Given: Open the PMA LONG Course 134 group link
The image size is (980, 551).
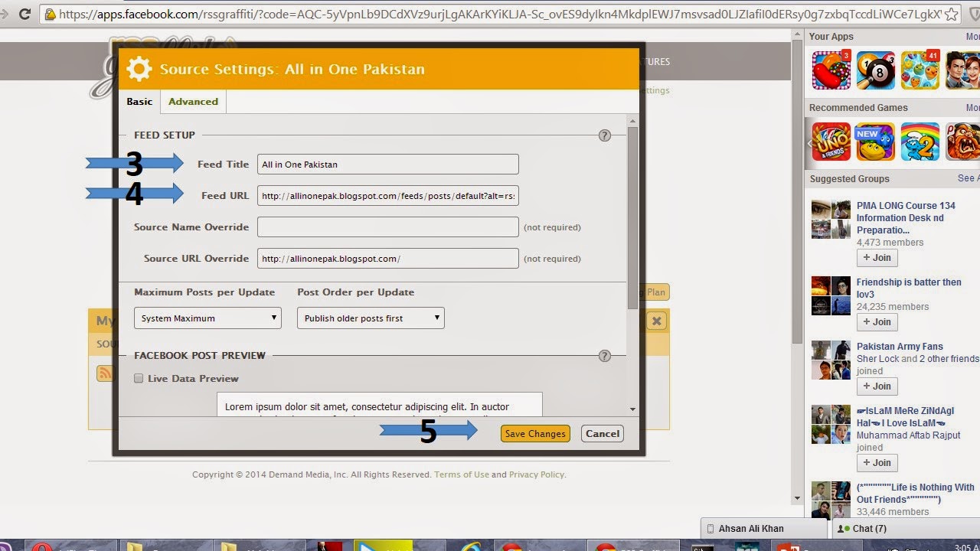Looking at the screenshot, I should pyautogui.click(x=906, y=217).
